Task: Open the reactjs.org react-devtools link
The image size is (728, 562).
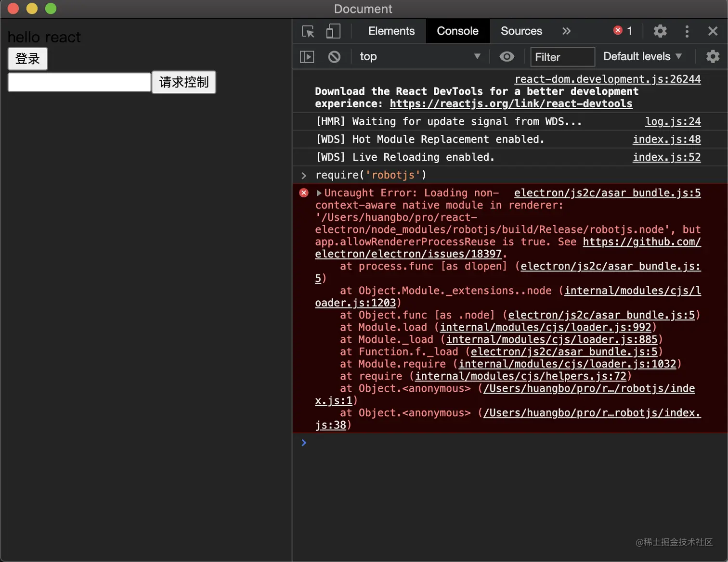Action: click(511, 103)
